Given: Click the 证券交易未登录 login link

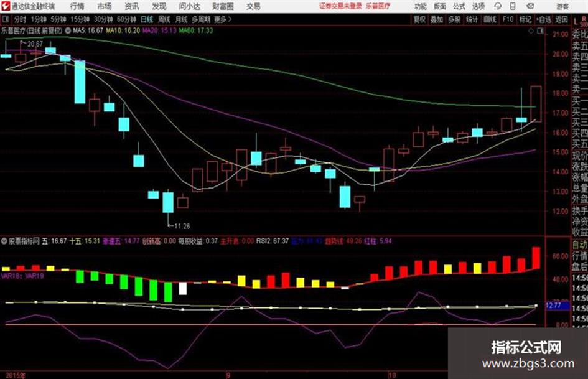Looking at the screenshot, I should tap(341, 6).
